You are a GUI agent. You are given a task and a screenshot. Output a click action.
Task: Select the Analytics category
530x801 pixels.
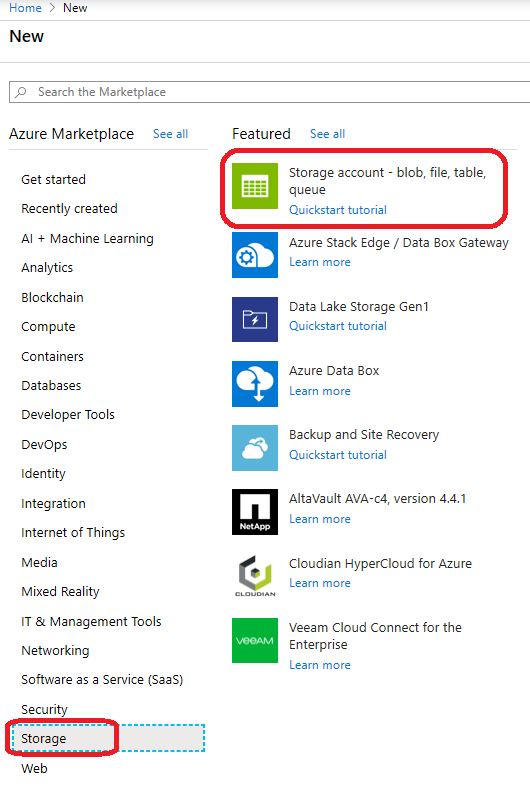coord(47,268)
